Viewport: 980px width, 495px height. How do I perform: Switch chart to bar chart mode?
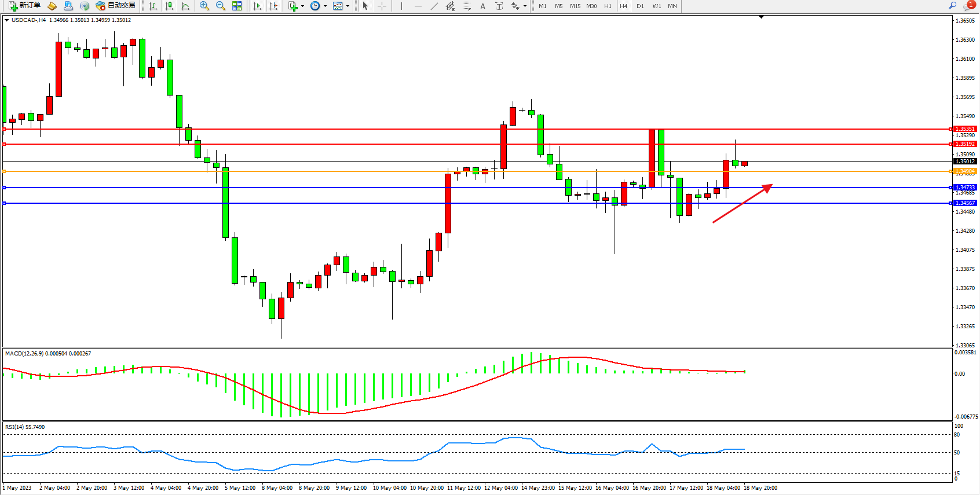tap(153, 6)
